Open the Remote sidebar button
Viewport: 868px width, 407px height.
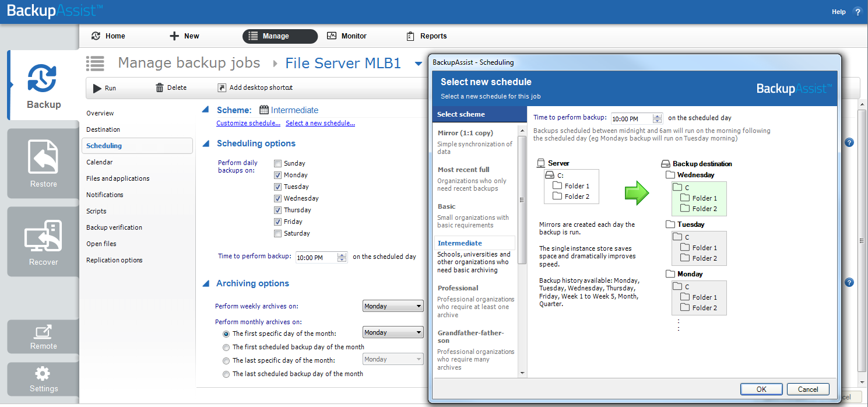pyautogui.click(x=44, y=336)
